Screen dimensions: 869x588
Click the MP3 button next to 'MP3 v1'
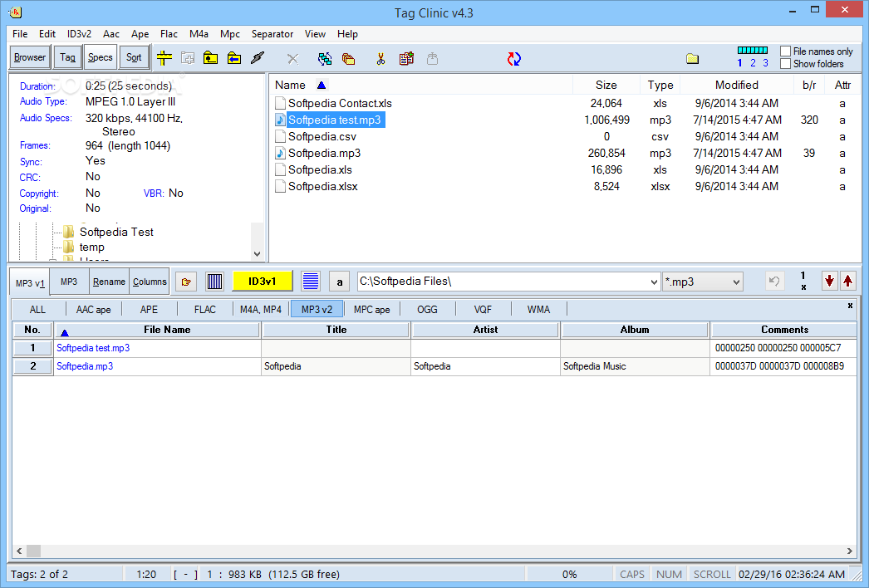pyautogui.click(x=69, y=282)
